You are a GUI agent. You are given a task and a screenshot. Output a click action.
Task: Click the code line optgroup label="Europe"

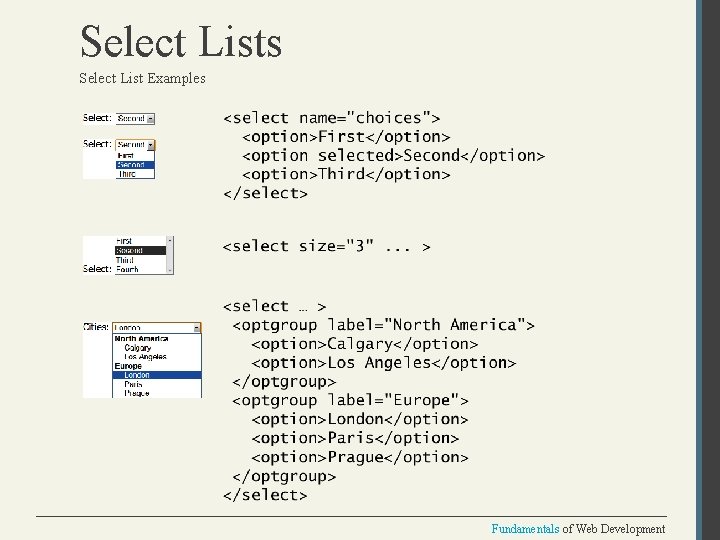pos(350,400)
